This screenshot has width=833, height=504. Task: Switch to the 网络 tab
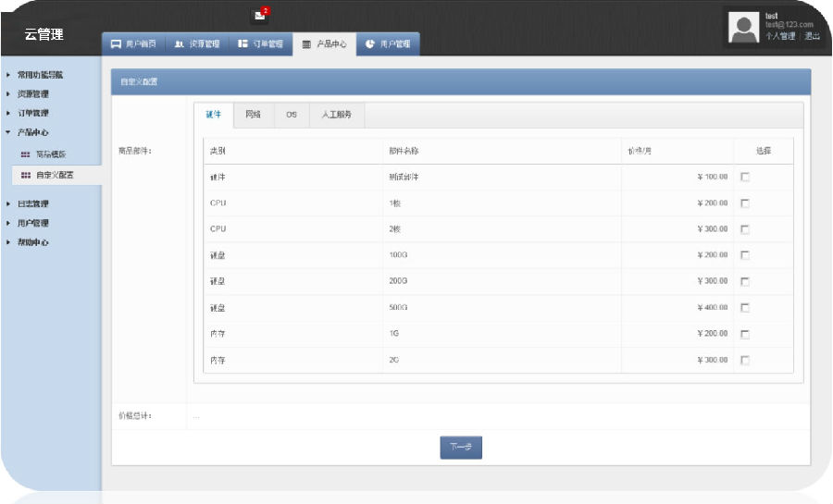253,115
